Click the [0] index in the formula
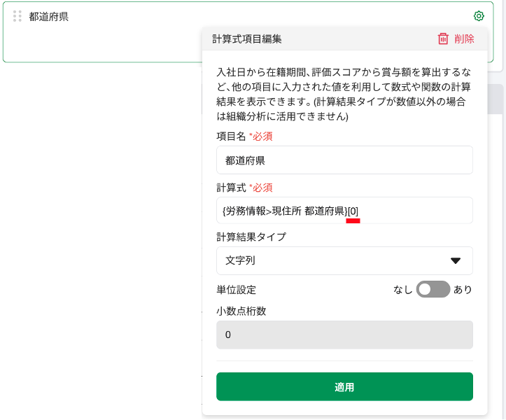 pyautogui.click(x=353, y=211)
